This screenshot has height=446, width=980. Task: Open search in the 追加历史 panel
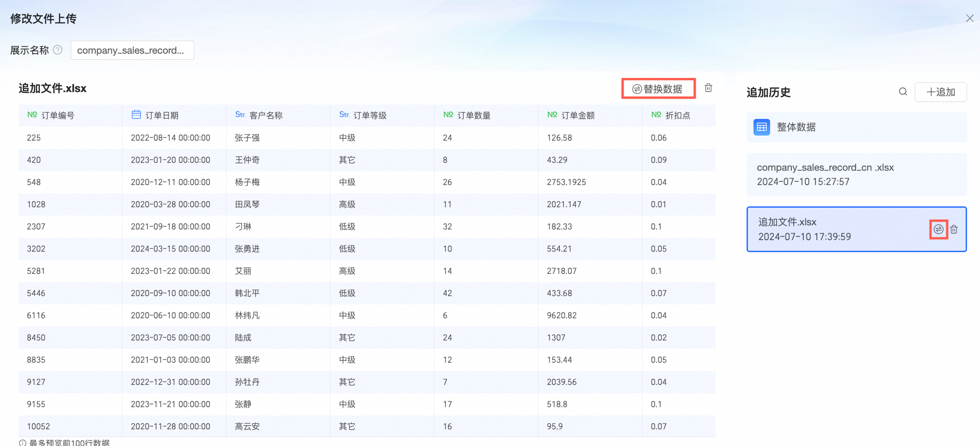pos(903,92)
